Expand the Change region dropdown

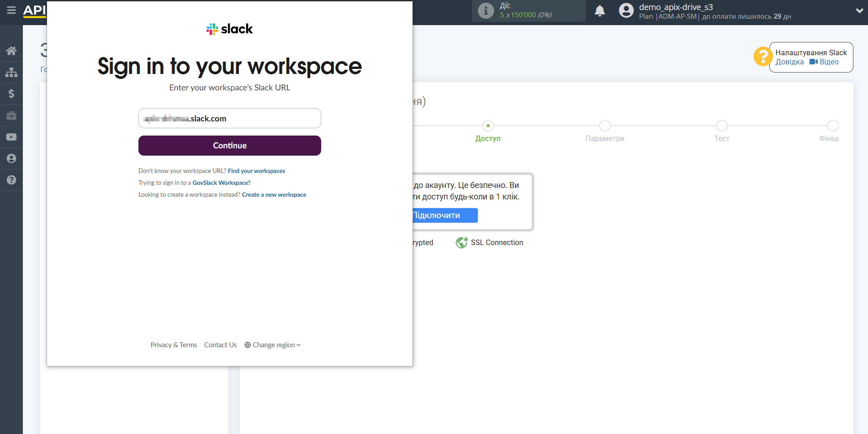click(x=273, y=345)
